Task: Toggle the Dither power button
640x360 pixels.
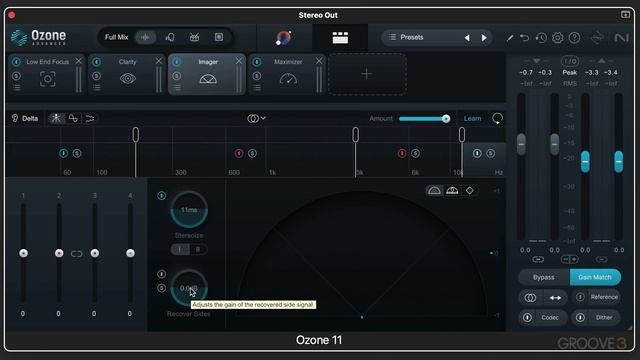Action: (x=580, y=317)
